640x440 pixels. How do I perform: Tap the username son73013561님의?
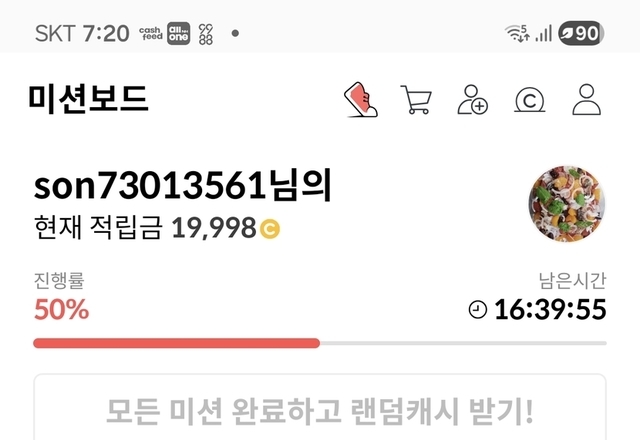coord(182,186)
